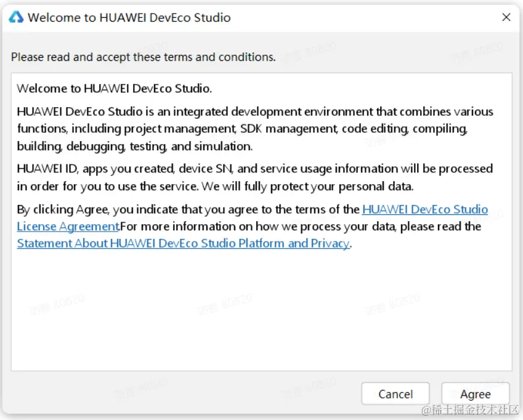
Task: Click the DevEco Studio logo in the title bar
Action: click(16, 17)
